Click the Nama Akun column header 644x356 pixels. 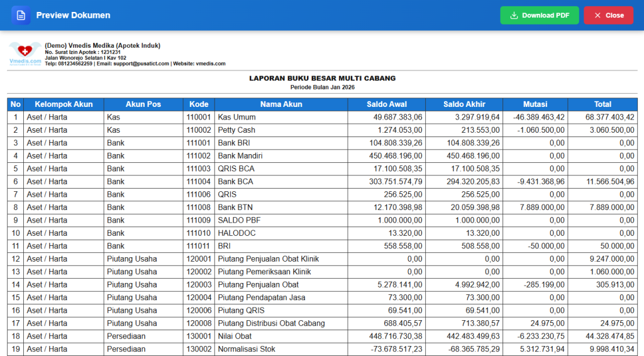click(x=281, y=104)
